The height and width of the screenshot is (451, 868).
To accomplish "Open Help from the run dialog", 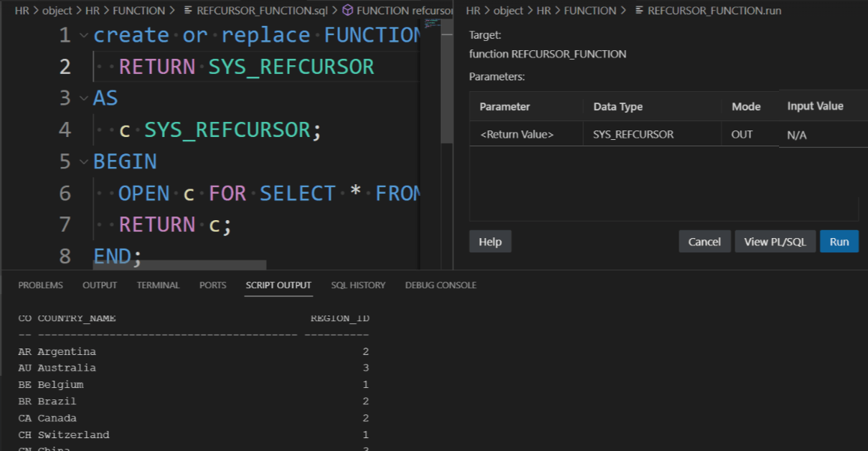I will coord(490,241).
